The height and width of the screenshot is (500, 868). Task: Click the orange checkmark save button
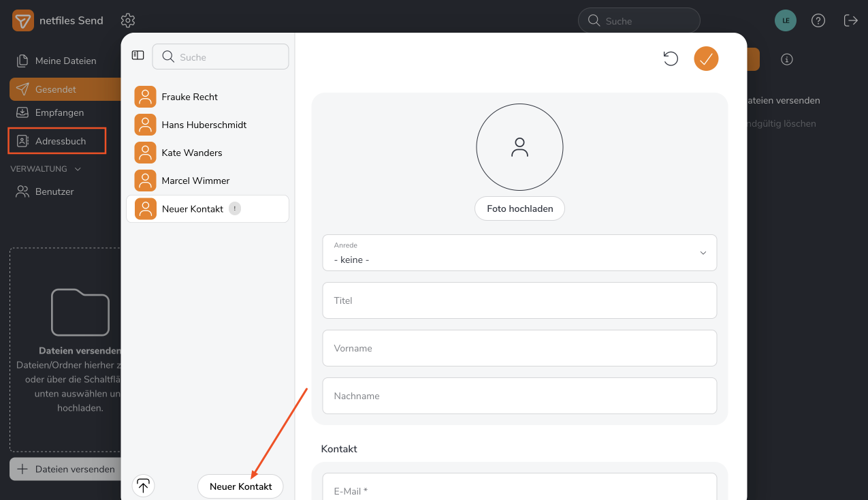[706, 59]
